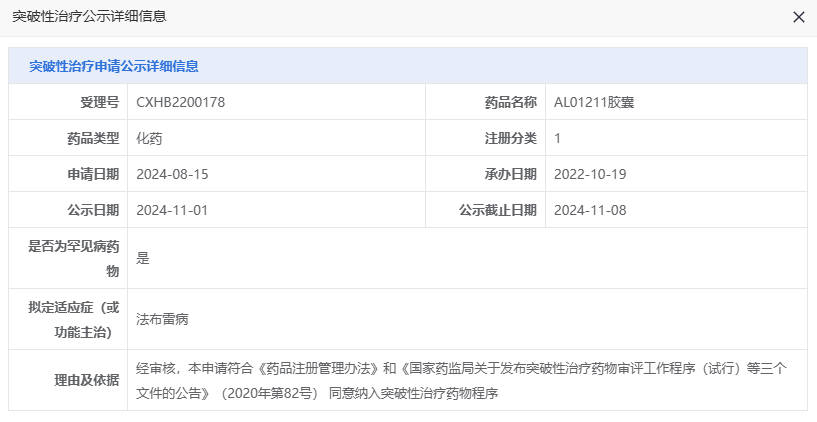Click the dialog title 突破性治疗公示详细信息
This screenshot has width=817, height=422.
coord(89,17)
